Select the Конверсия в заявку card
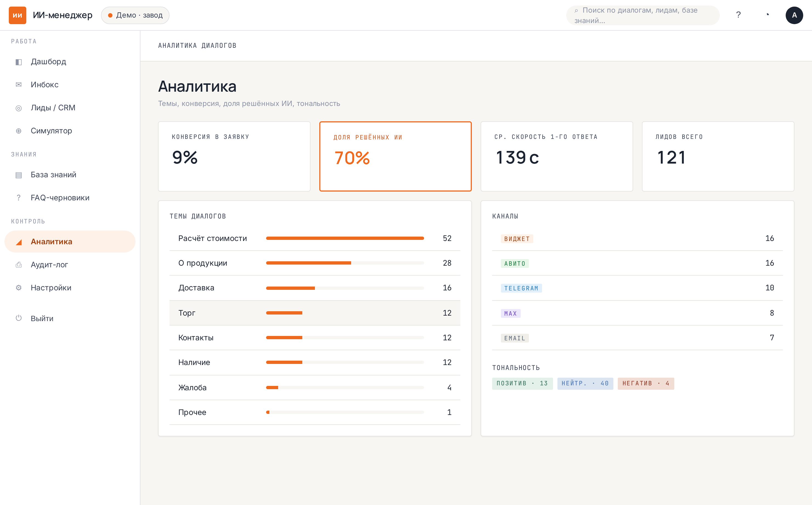This screenshot has width=812, height=505. (234, 156)
